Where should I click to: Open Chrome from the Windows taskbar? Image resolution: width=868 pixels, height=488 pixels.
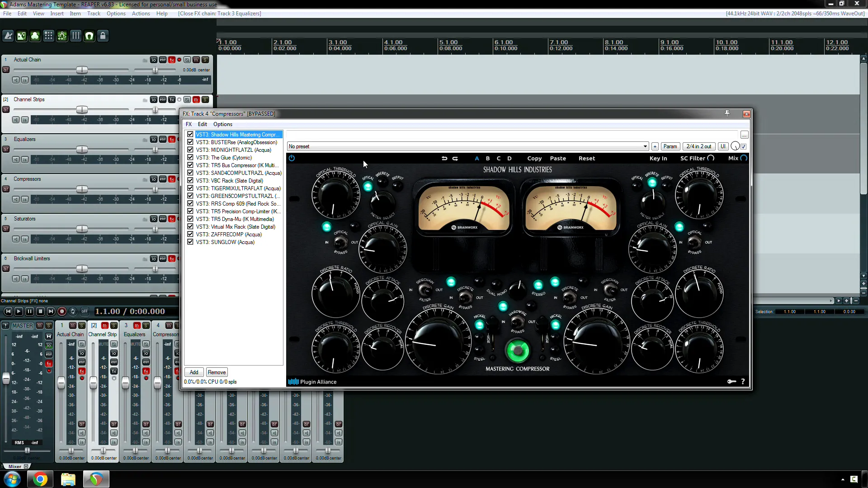click(x=40, y=479)
